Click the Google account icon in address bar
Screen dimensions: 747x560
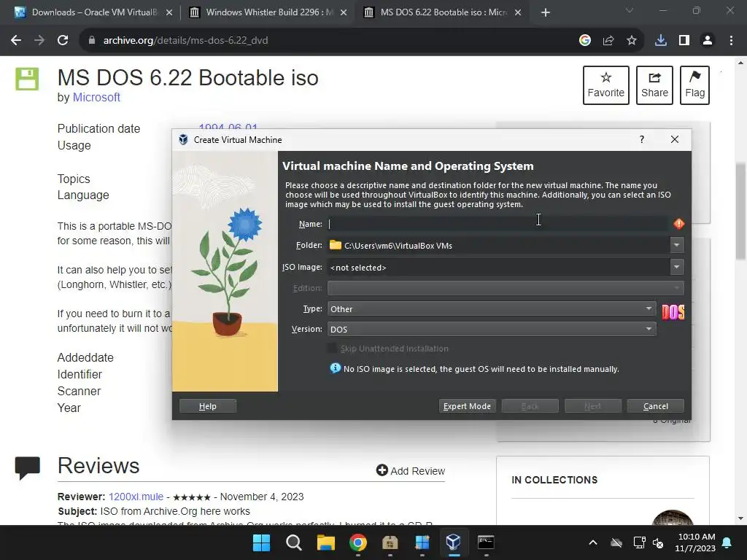pos(585,41)
